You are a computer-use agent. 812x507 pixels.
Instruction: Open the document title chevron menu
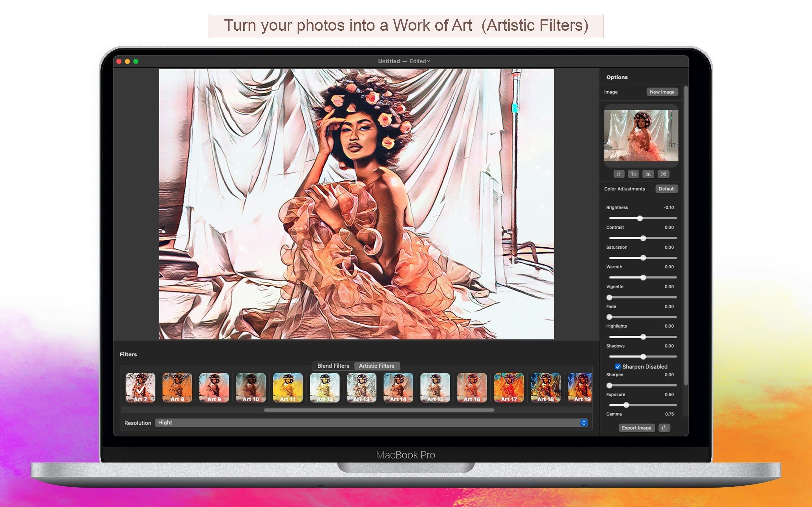429,61
